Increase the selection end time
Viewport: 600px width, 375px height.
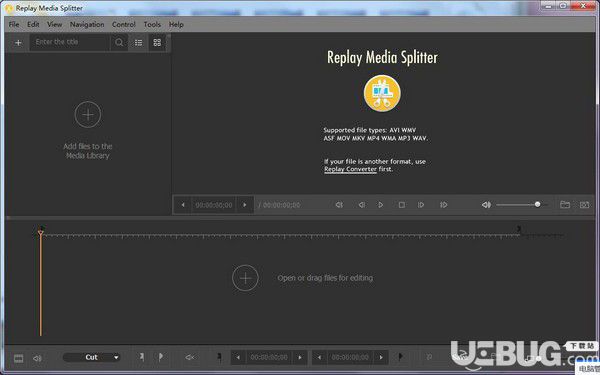[x=381, y=357]
